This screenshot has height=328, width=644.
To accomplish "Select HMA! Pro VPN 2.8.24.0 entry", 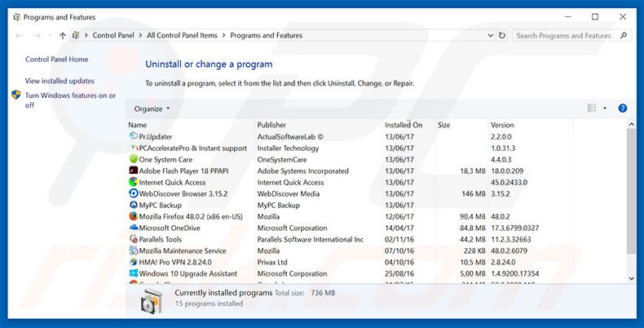I will pyautogui.click(x=175, y=262).
